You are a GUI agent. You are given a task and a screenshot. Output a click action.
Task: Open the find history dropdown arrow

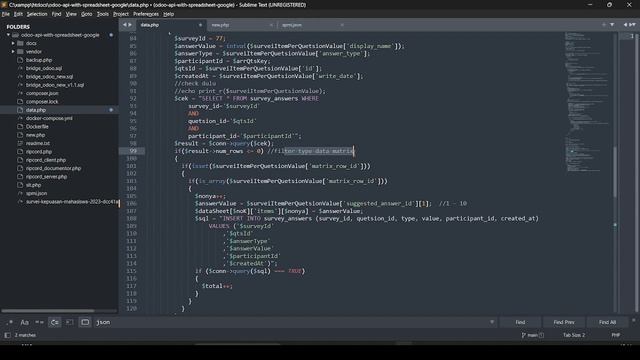point(492,322)
